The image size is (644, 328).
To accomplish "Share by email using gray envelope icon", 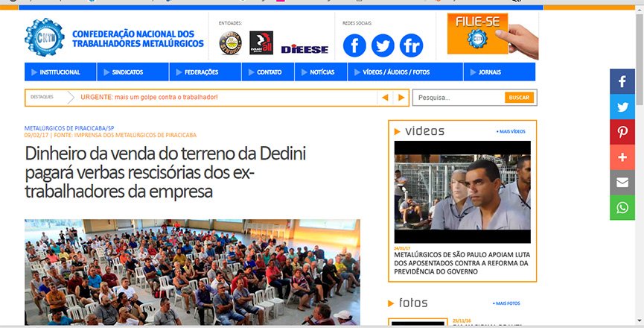I will pos(622,183).
